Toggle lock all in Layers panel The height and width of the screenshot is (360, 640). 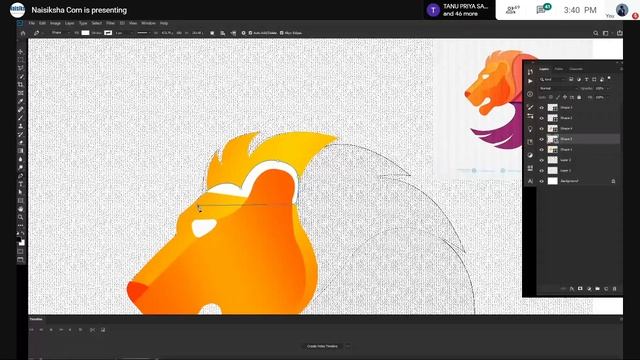coord(579,98)
